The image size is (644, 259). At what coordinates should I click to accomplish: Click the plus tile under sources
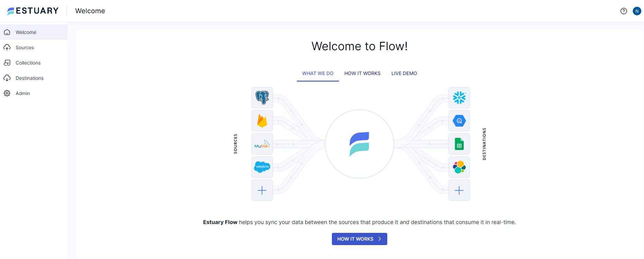coord(262,190)
